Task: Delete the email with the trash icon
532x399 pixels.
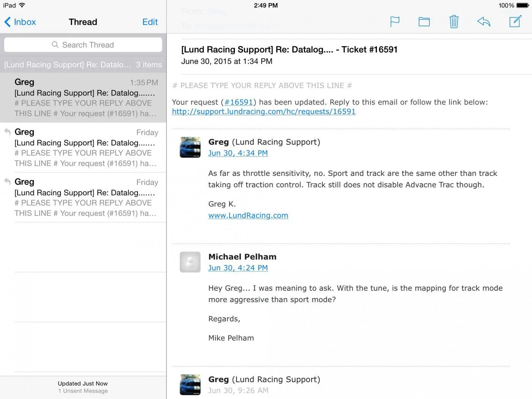Action: coord(454,22)
